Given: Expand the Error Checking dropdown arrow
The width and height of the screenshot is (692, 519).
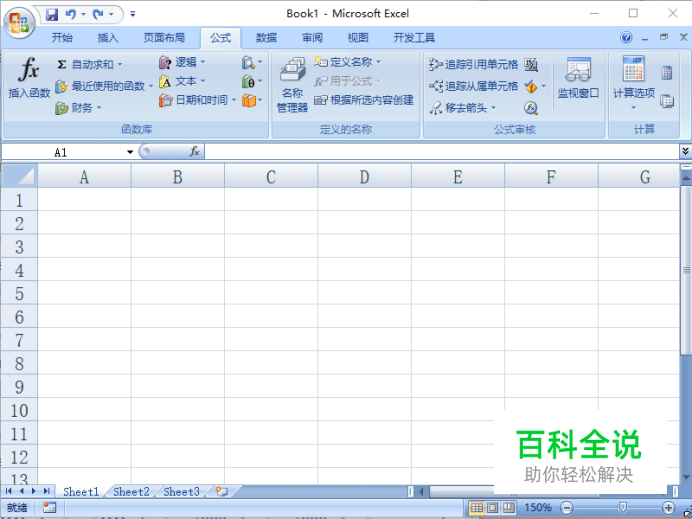Looking at the screenshot, I should click(x=544, y=86).
